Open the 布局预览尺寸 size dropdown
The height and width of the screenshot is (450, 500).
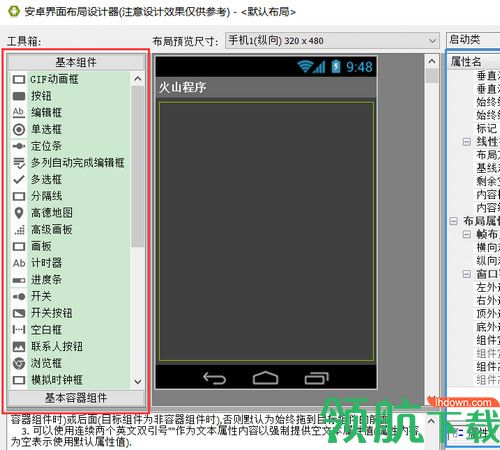click(332, 41)
